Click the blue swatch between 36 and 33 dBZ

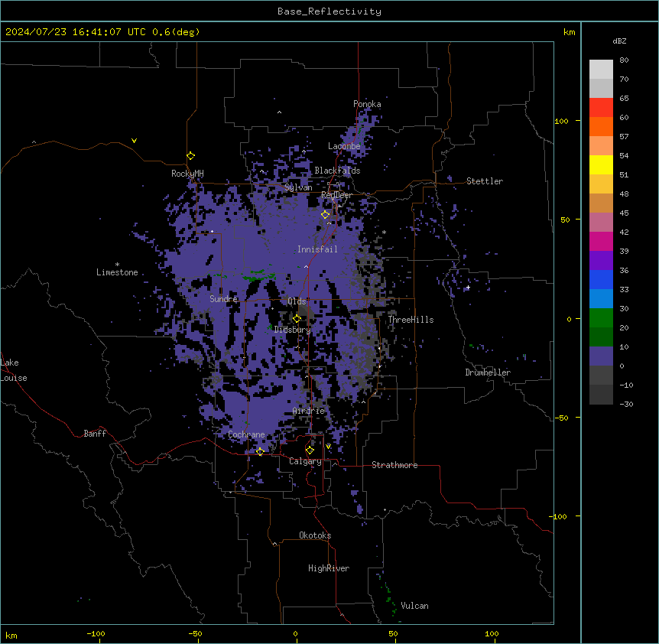(601, 279)
